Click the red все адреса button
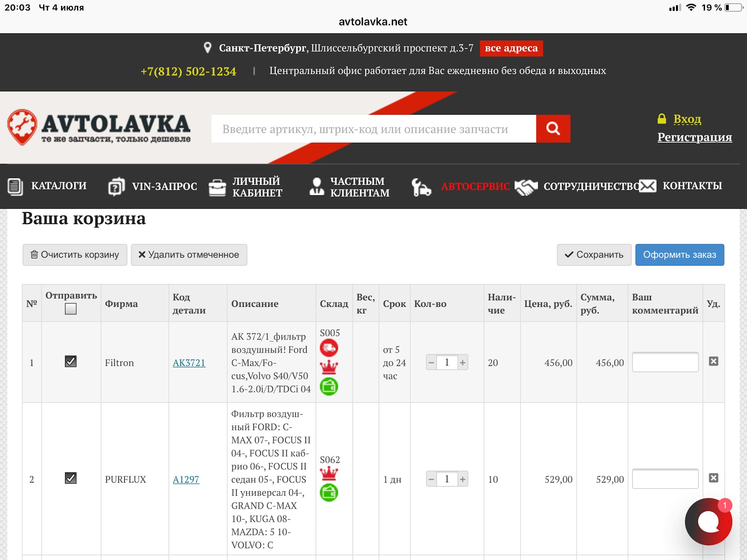This screenshot has width=747, height=560. [x=511, y=48]
